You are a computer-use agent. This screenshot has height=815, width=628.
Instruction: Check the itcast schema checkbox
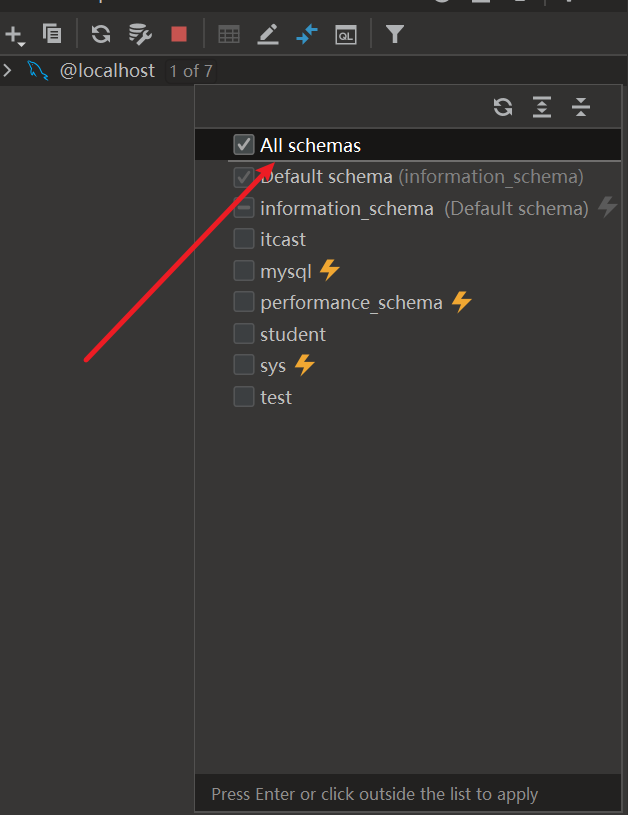click(244, 239)
